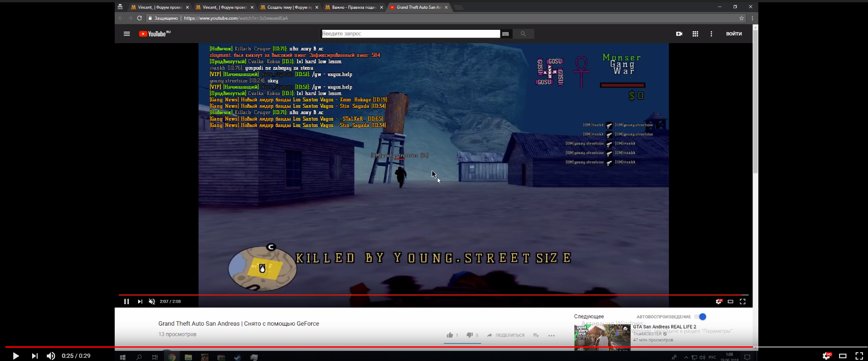This screenshot has height=361, width=868.
Task: Open the YouTube apps grid icon
Action: pos(696,33)
